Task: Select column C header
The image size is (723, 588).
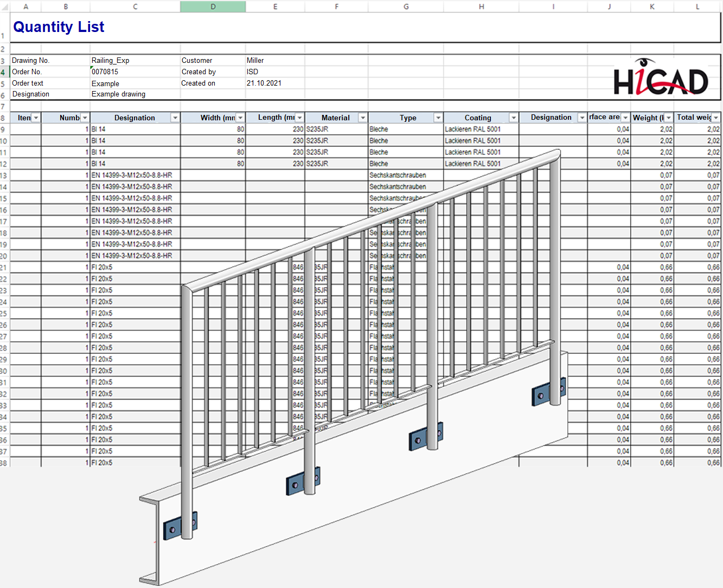Action: 135,7
